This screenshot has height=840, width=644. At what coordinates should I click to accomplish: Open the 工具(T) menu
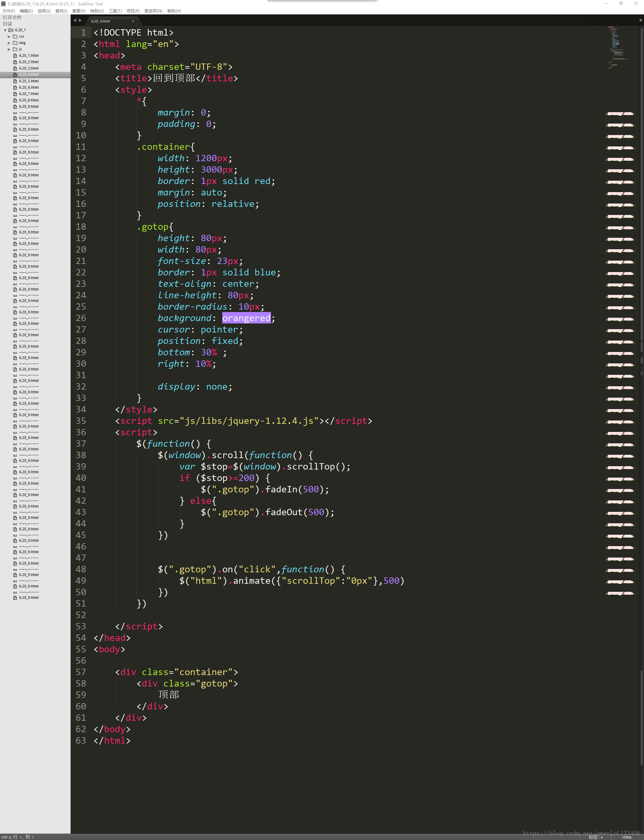click(115, 11)
